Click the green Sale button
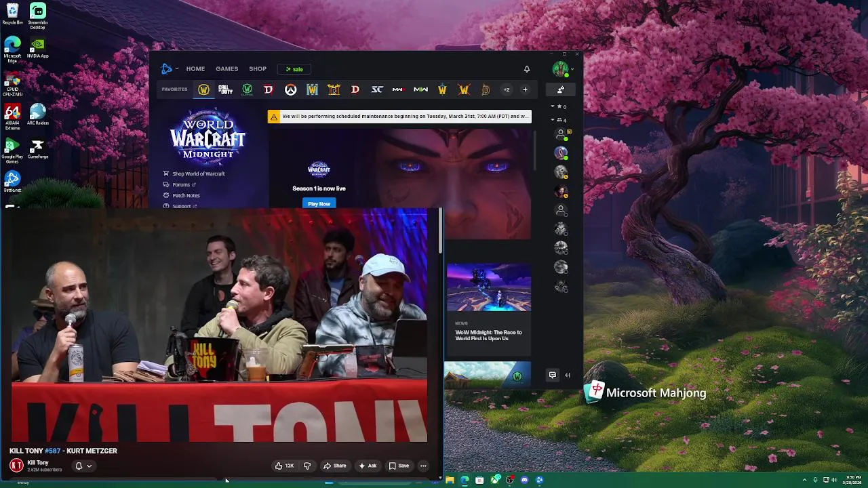 click(294, 69)
